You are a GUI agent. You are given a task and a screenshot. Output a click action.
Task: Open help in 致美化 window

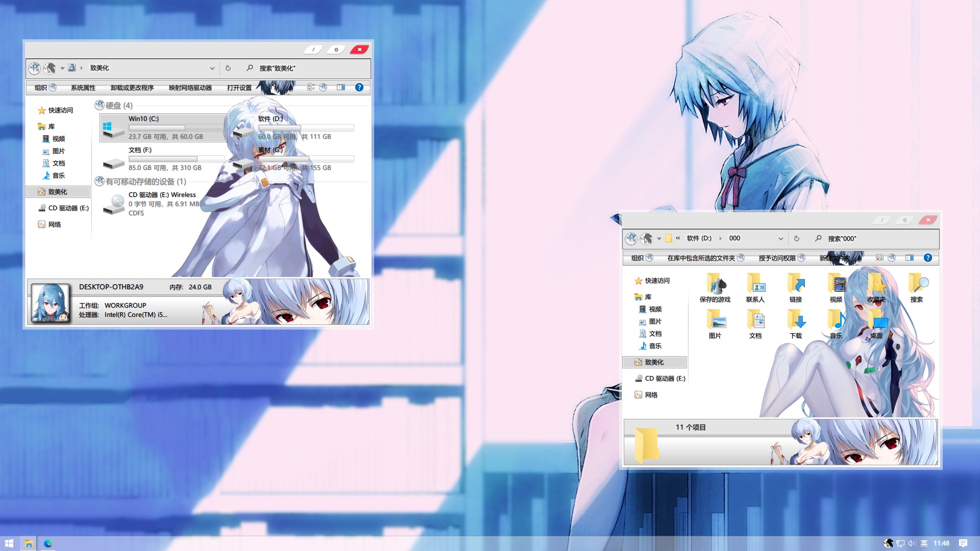click(x=359, y=88)
